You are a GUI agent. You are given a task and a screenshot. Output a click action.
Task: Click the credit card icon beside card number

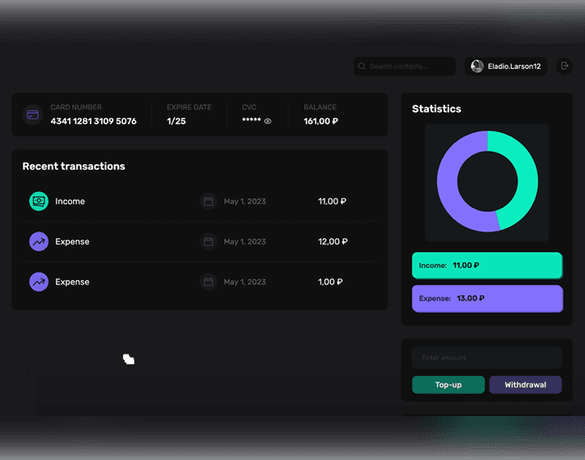33,115
